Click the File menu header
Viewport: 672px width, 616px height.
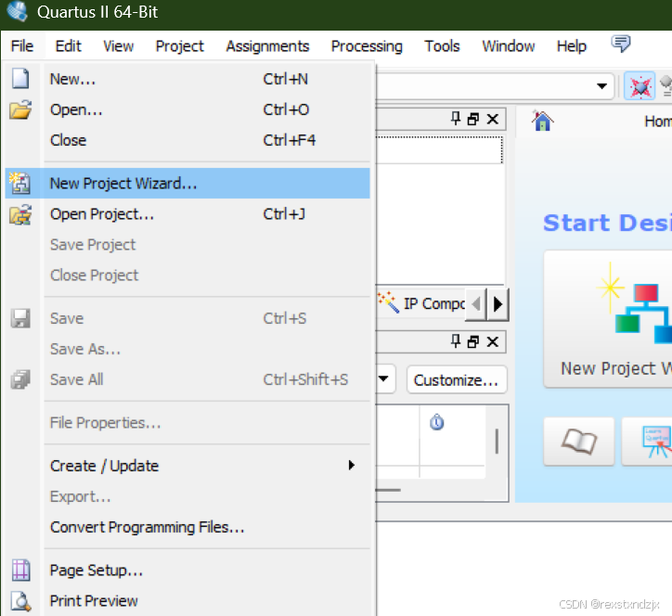tap(22, 45)
